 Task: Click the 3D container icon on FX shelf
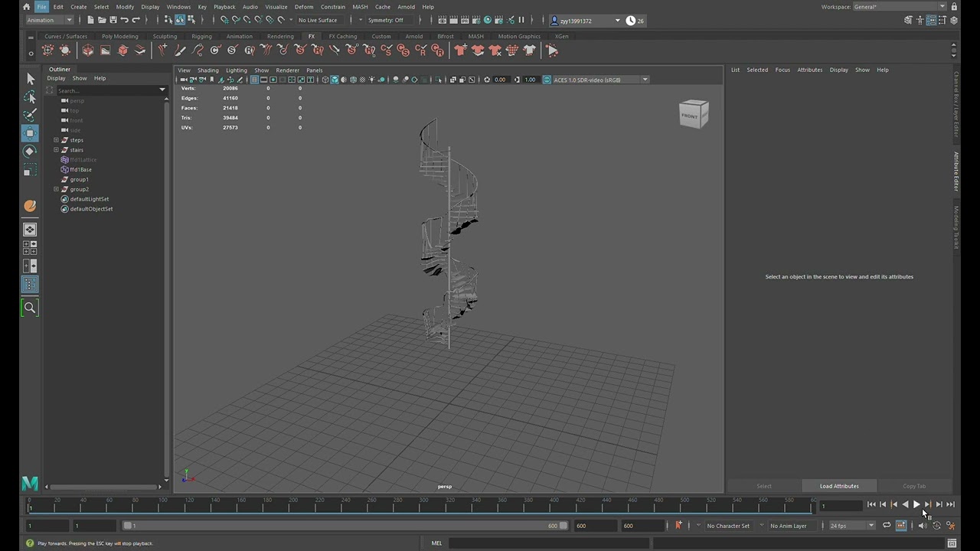click(x=88, y=51)
